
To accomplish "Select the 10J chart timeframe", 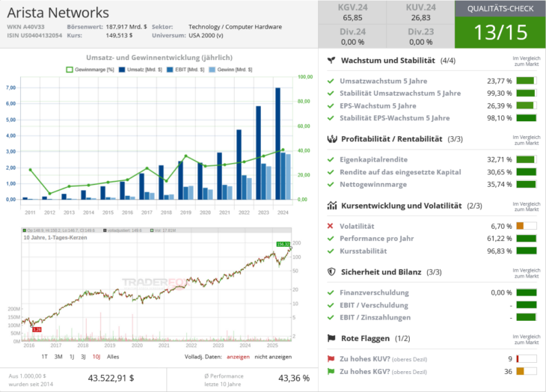I will click(x=96, y=357).
